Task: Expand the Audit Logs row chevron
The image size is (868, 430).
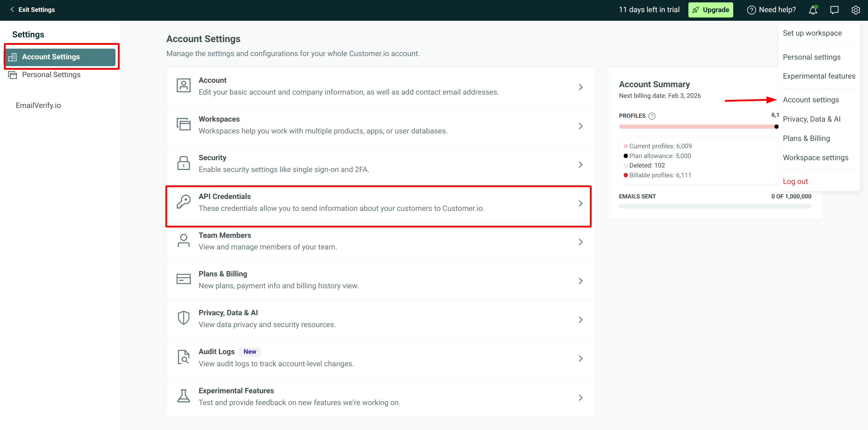Action: coord(581,359)
